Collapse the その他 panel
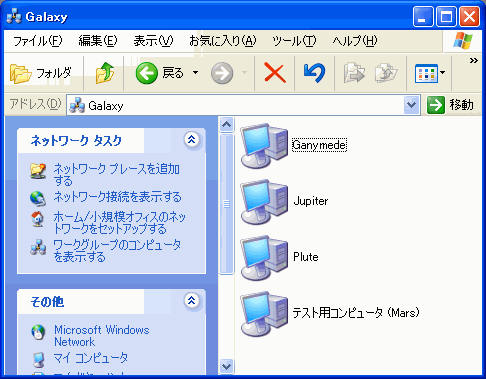 coord(192,301)
